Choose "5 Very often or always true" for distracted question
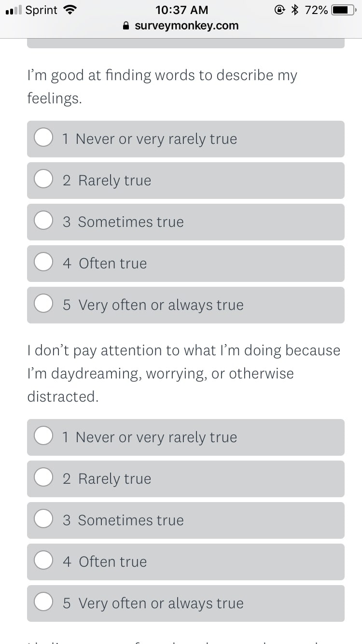 43,603
